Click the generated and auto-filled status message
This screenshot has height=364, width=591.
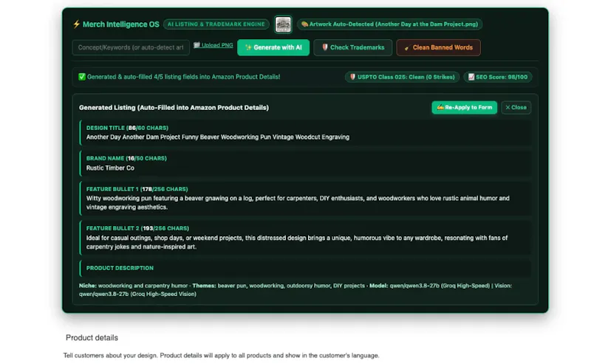(183, 77)
